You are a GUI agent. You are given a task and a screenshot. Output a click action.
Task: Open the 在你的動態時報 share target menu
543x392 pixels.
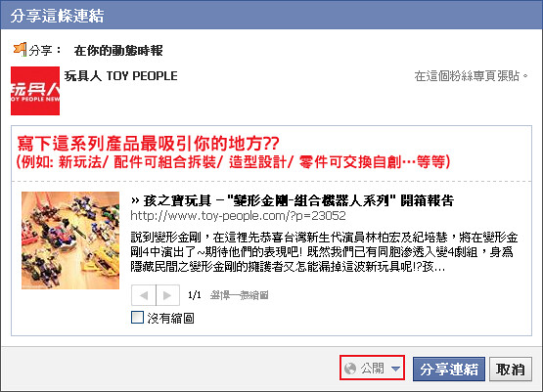tap(118, 51)
